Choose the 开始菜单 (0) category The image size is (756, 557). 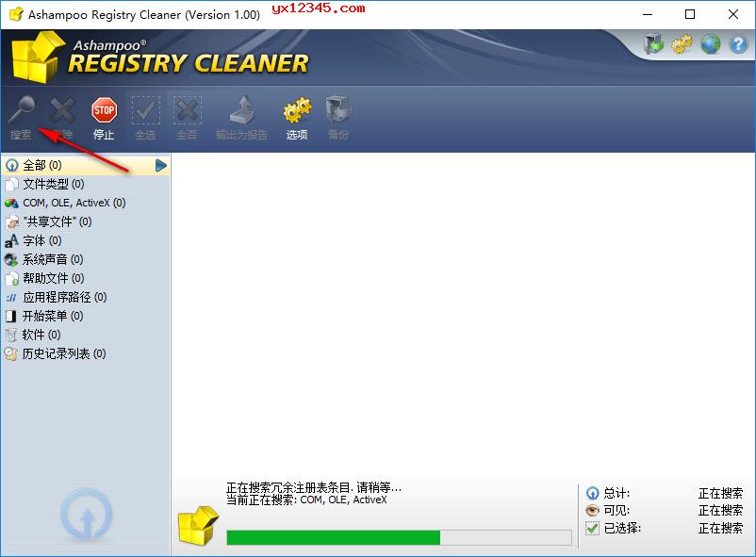pos(85,316)
